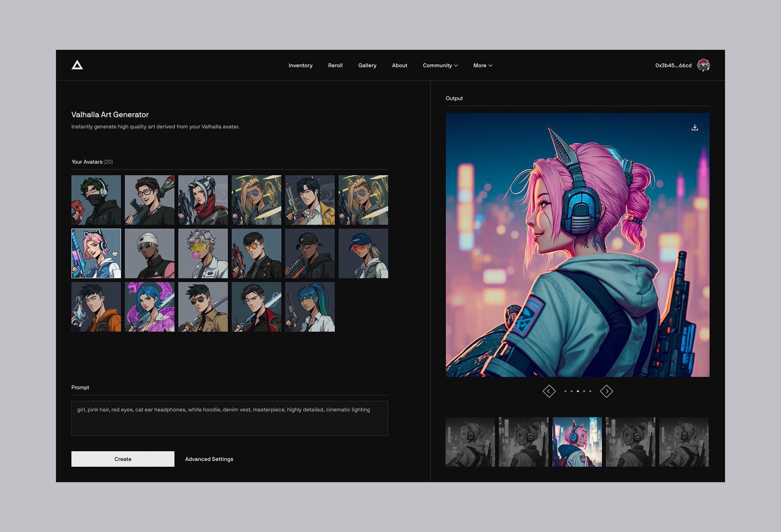Click the Create button
Viewport: 781px width, 532px height.
pyautogui.click(x=123, y=459)
